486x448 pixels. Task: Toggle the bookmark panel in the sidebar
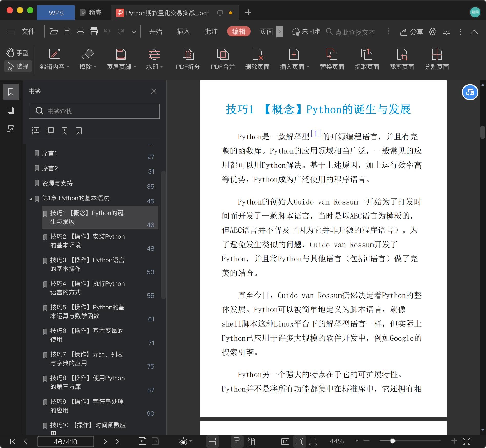11,91
